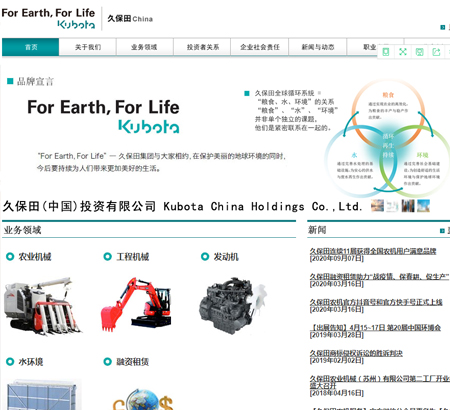The height and width of the screenshot is (410, 450).
Task: Click the teal arrow icon beside 新闻 heading
Action: [x=442, y=231]
